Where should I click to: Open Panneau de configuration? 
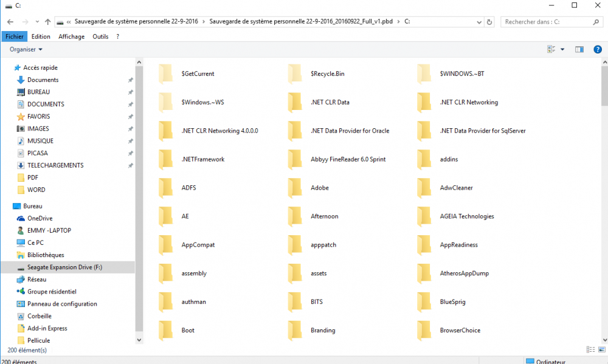click(x=62, y=303)
